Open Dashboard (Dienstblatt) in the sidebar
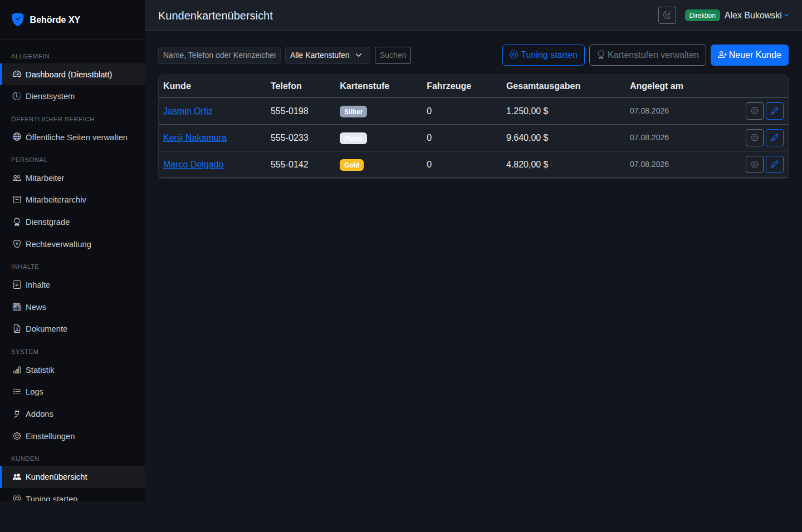The width and height of the screenshot is (802, 532). [72, 75]
